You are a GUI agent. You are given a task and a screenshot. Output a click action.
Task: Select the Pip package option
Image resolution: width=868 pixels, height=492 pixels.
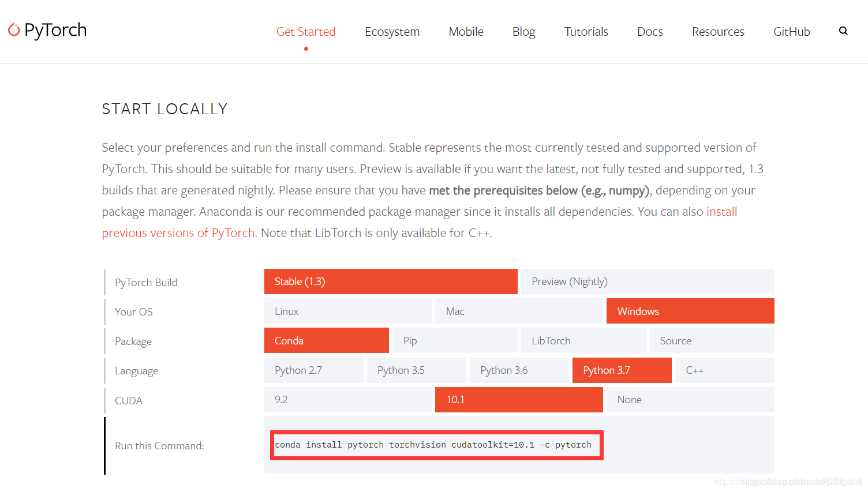(x=455, y=340)
